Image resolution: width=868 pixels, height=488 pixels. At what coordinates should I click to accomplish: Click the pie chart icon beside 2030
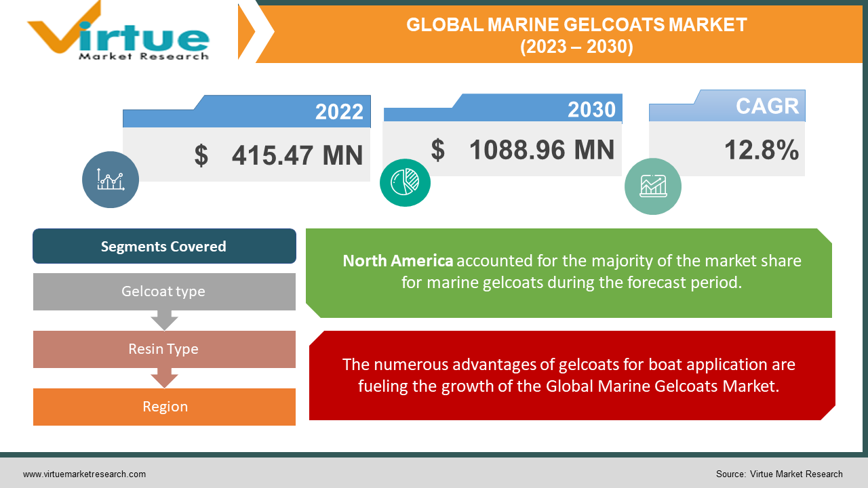coord(405,182)
